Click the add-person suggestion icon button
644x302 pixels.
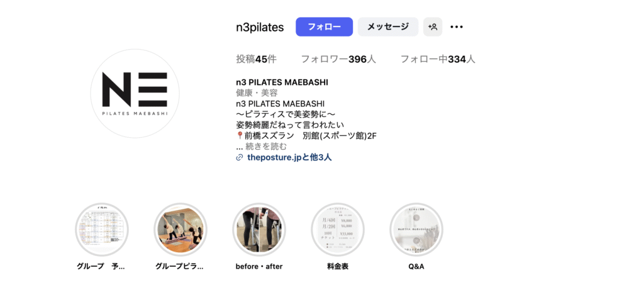433,26
